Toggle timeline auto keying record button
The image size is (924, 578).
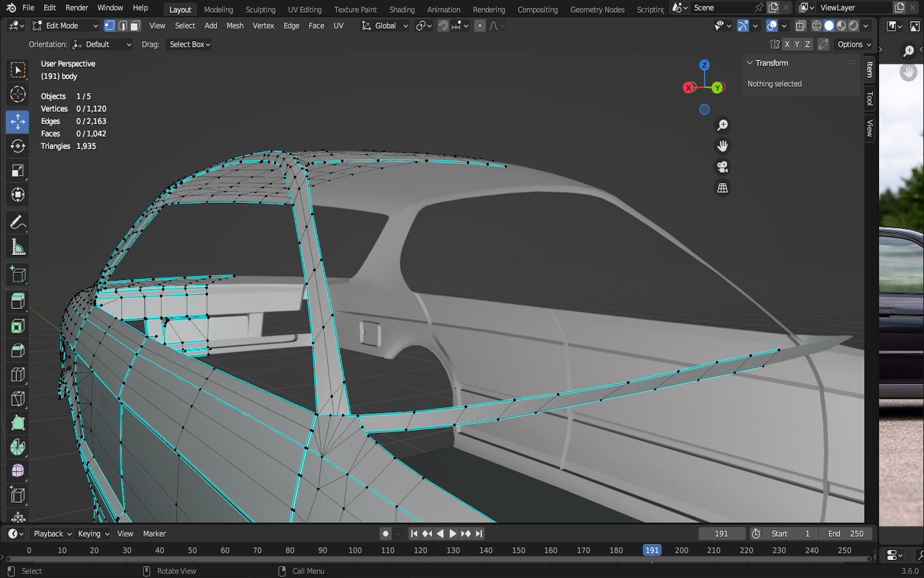click(x=386, y=534)
